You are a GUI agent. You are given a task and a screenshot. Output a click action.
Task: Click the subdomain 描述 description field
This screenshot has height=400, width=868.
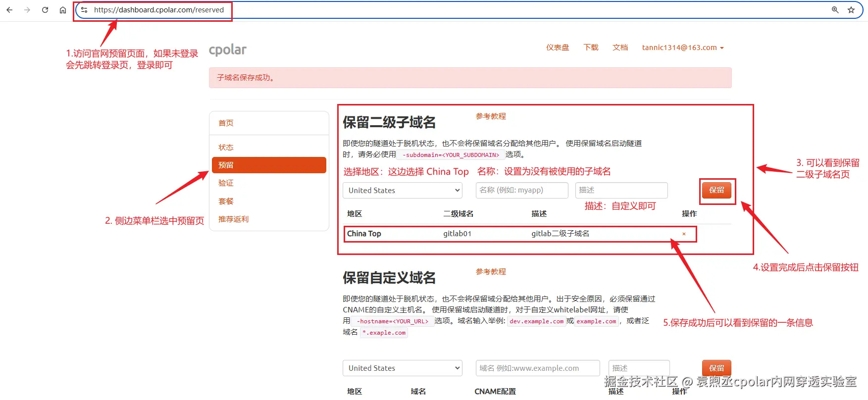621,190
